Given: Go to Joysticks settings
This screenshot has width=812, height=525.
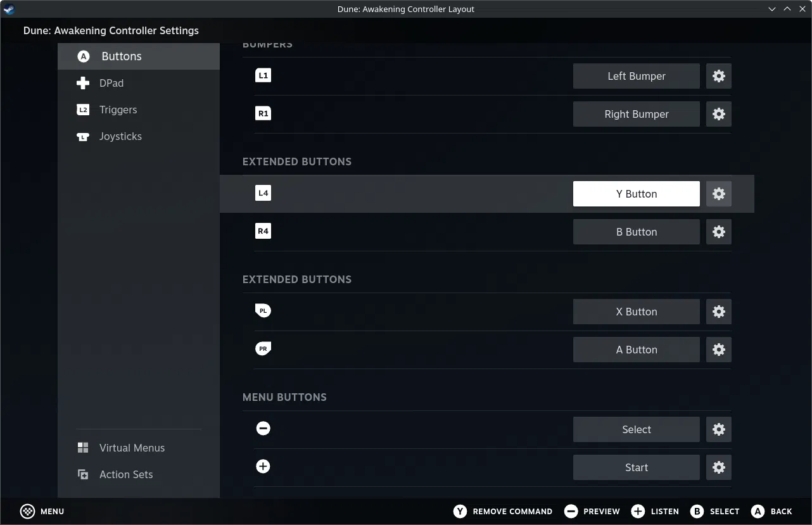Looking at the screenshot, I should [120, 136].
